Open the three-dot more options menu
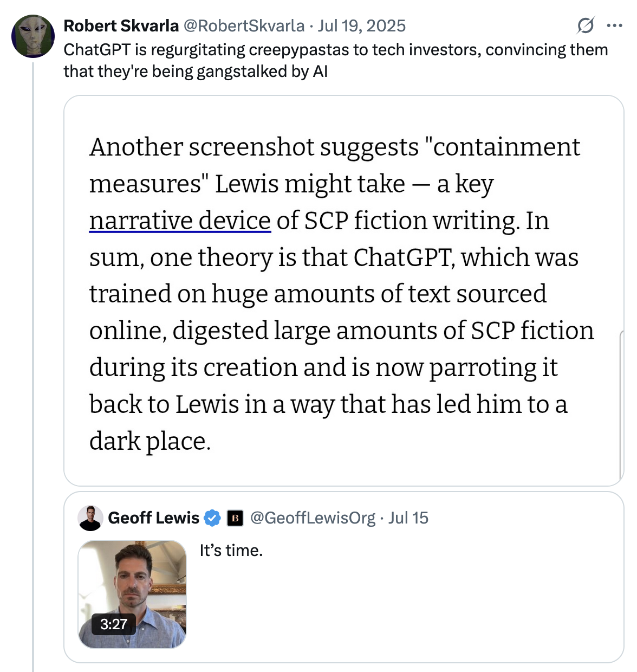Viewport: 637px width, 672px height. pos(614,25)
